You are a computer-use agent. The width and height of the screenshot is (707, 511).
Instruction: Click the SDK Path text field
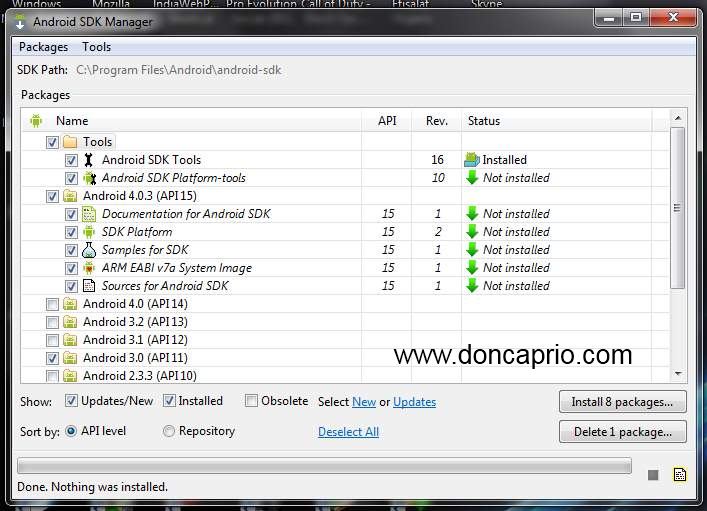coord(179,70)
